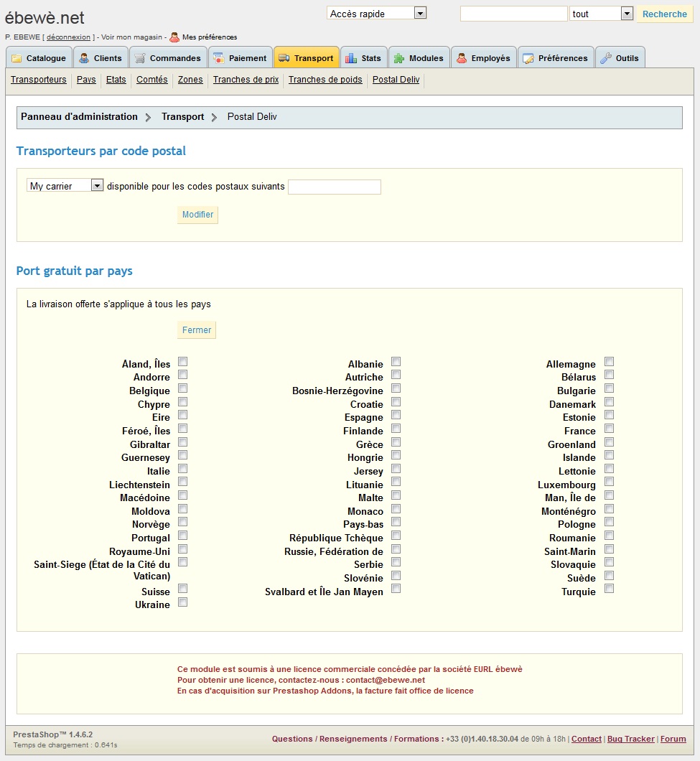Click the ébewè.net site title
This screenshot has height=761, width=700.
pyautogui.click(x=45, y=18)
